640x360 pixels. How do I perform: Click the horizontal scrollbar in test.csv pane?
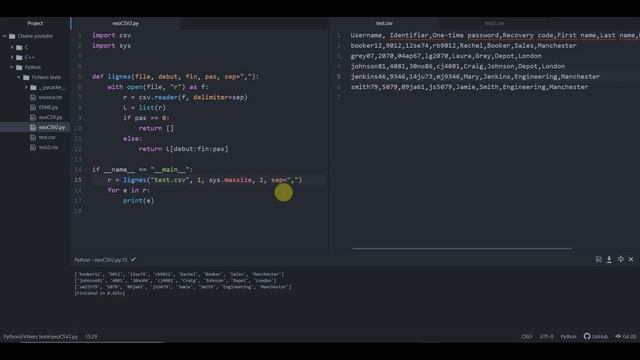click(x=462, y=248)
